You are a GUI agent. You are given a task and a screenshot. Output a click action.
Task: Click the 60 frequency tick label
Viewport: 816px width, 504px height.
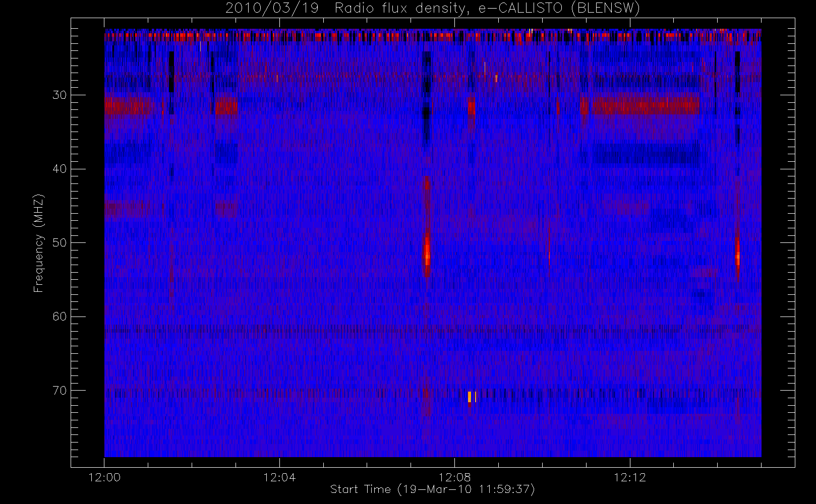[59, 317]
